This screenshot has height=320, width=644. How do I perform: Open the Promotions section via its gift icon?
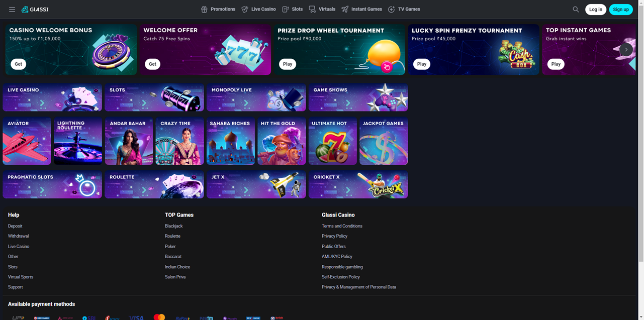tap(204, 9)
